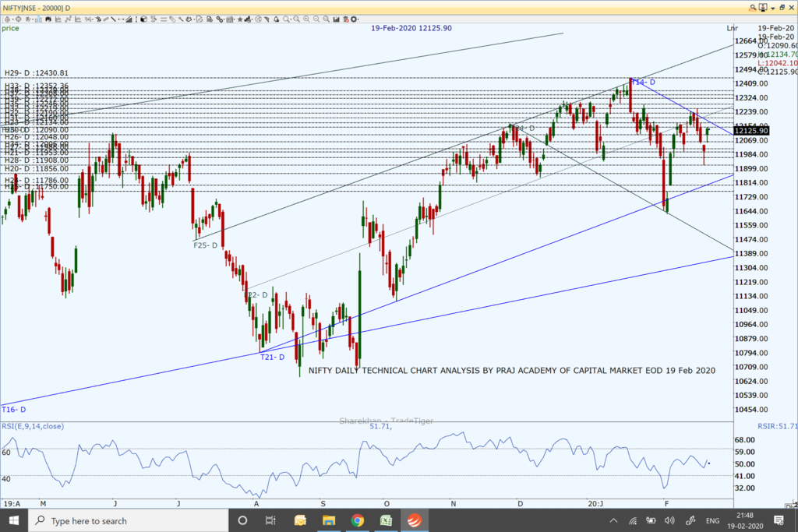Viewport: 798px width, 532px height.
Task: Select the T21- D trendline label
Action: [x=272, y=357]
